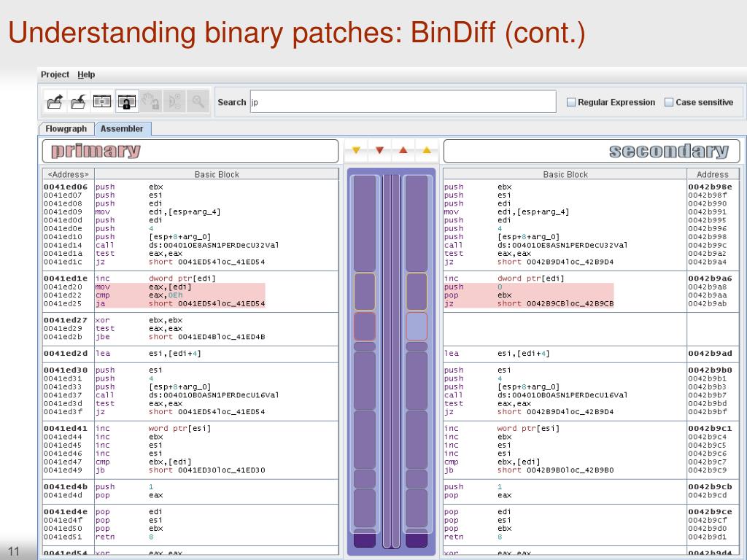Viewport: 747px width, 560px height.
Task: Enable the Regular Expression checkbox
Action: 571,103
